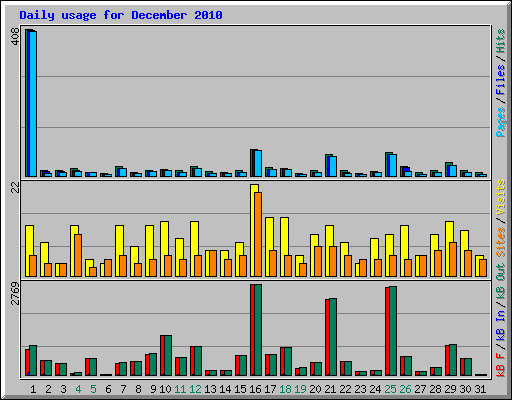
Task: Click the 'Sites' legend label
Action: point(501,242)
